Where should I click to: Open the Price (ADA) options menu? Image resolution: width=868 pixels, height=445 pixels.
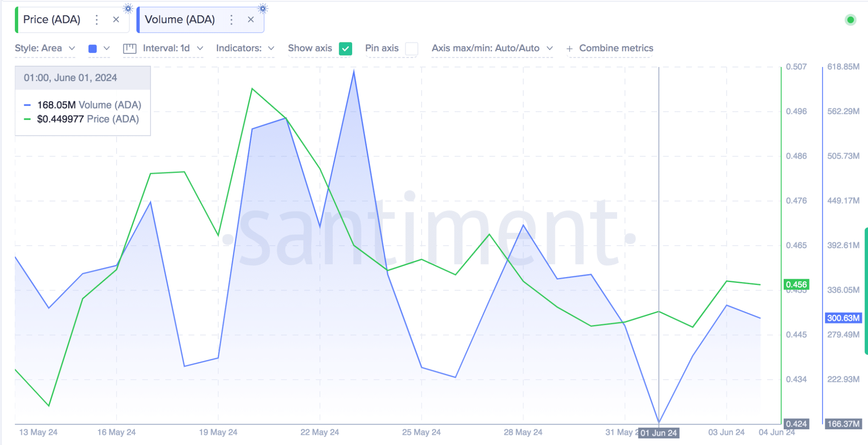(x=97, y=20)
